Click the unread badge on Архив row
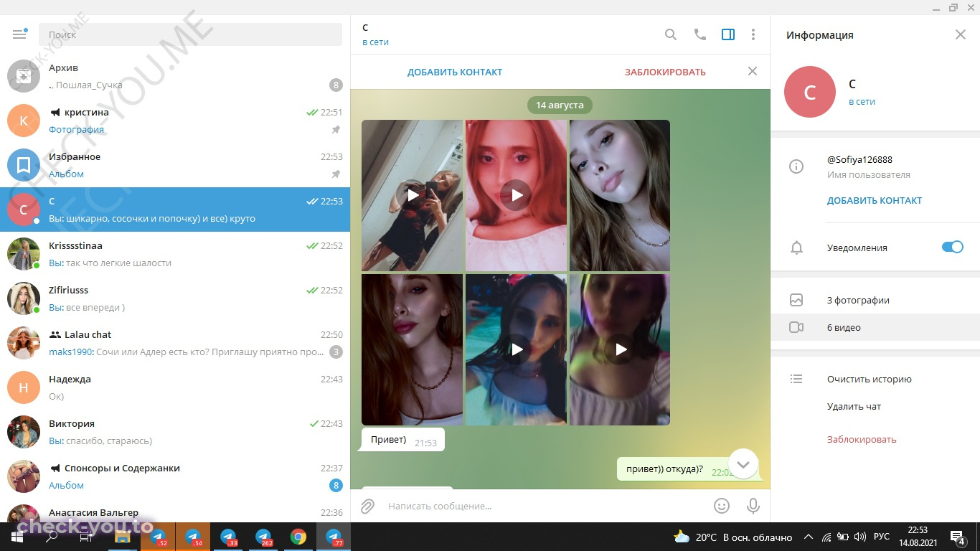Viewport: 980px width, 551px height. 336,85
